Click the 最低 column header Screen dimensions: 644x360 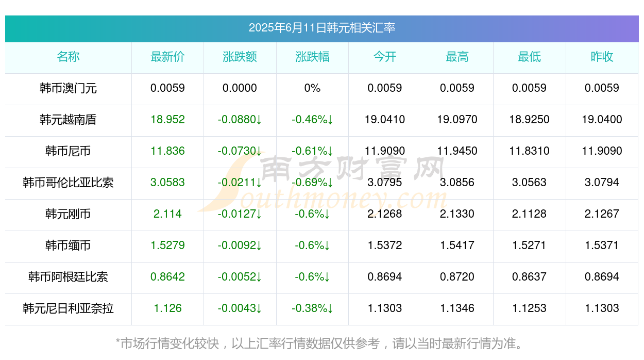529,57
